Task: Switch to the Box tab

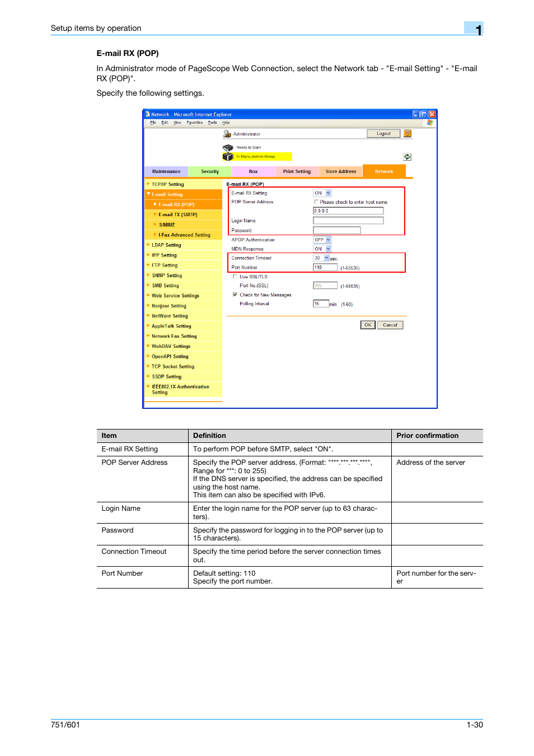Action: [254, 171]
